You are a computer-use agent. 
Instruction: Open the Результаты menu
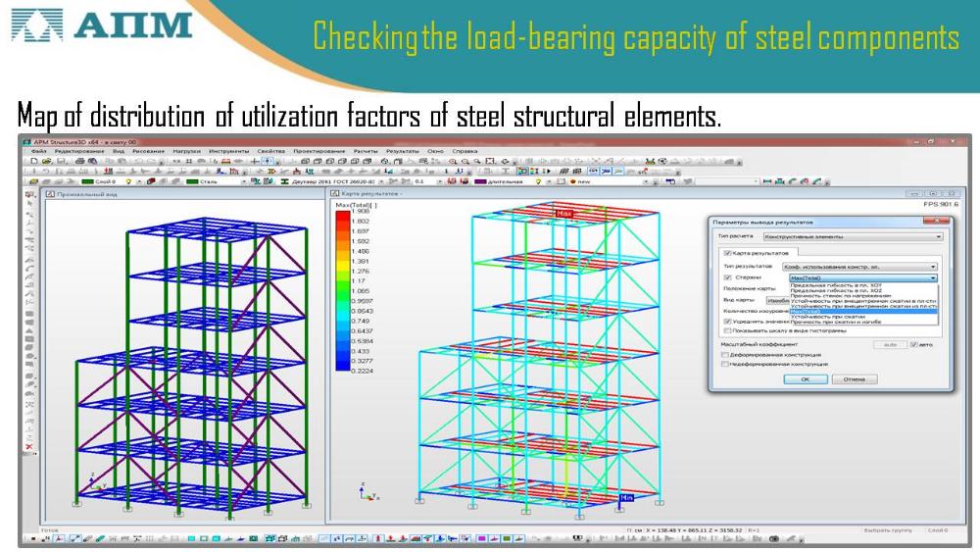point(401,151)
